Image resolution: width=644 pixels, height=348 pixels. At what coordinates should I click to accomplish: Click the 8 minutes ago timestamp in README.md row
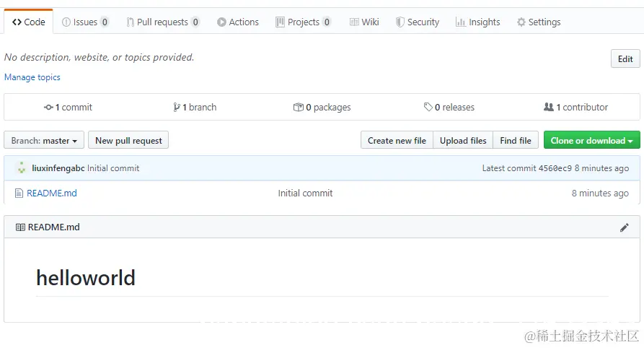tap(600, 193)
